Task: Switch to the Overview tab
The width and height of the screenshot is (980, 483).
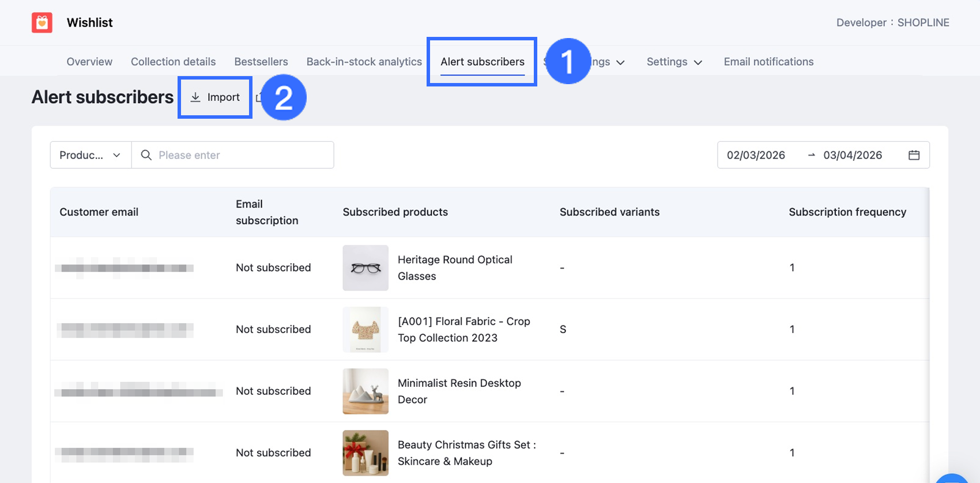Action: (x=89, y=62)
